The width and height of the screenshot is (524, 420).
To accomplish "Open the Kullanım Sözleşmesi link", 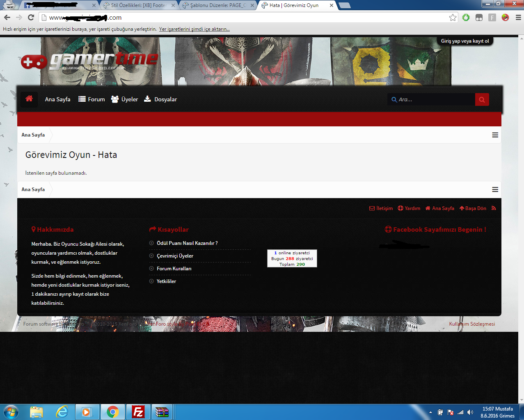I will [472, 324].
